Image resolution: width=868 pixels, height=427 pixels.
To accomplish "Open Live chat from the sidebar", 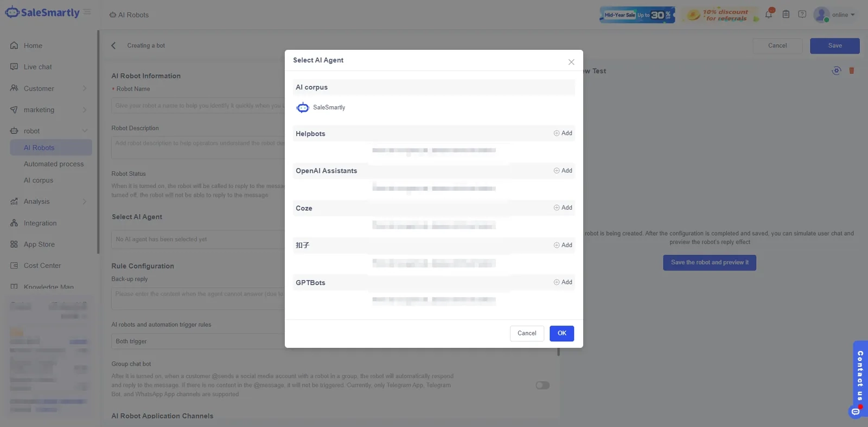I will tap(38, 67).
